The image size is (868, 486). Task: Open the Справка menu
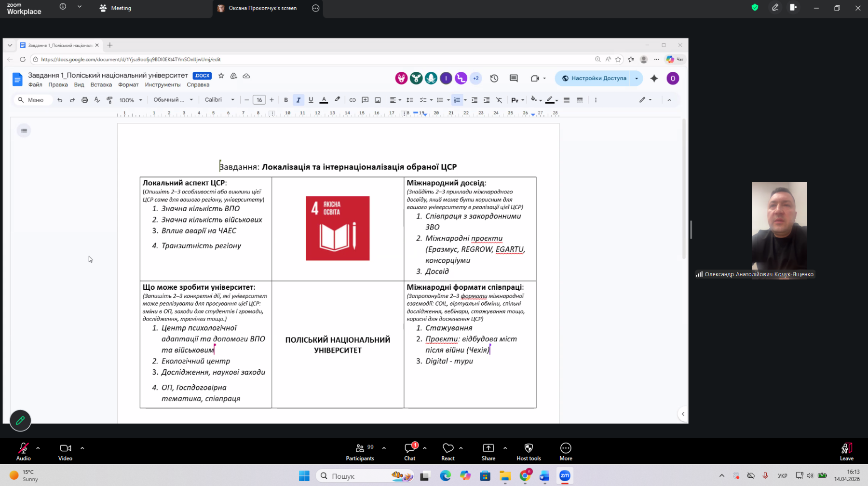coord(198,85)
